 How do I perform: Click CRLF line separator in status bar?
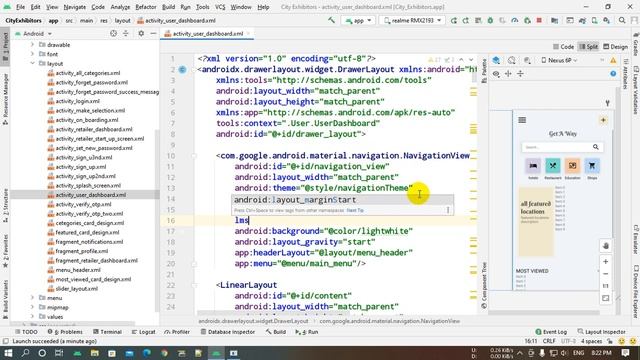click(x=549, y=341)
